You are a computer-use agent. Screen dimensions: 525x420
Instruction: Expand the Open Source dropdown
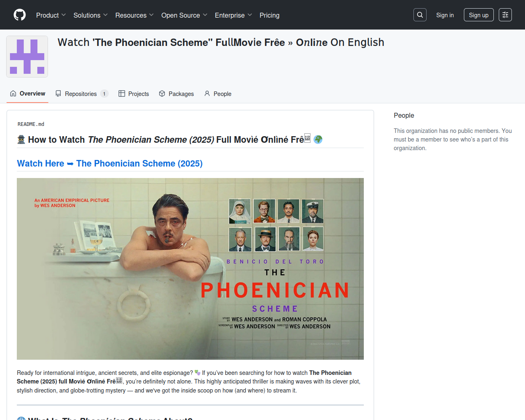pyautogui.click(x=185, y=15)
